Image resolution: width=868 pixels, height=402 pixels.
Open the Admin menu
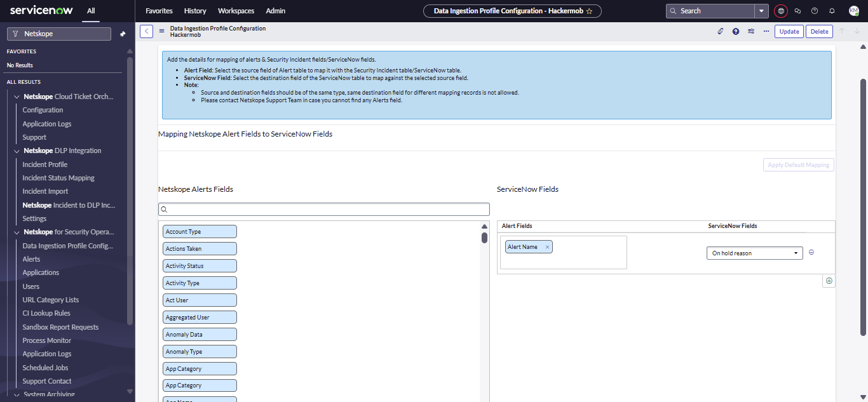pyautogui.click(x=276, y=11)
